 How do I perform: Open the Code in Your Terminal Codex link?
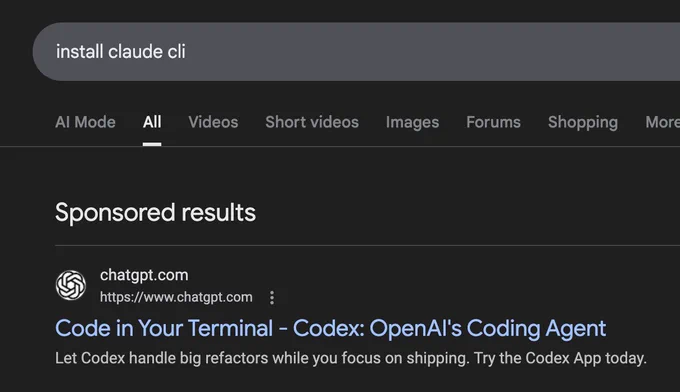point(330,328)
